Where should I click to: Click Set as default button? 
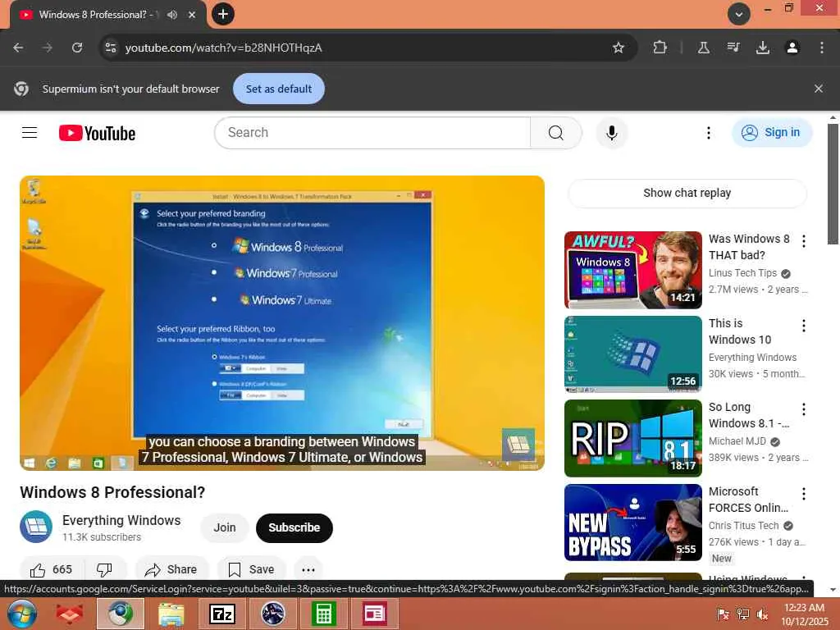point(279,89)
